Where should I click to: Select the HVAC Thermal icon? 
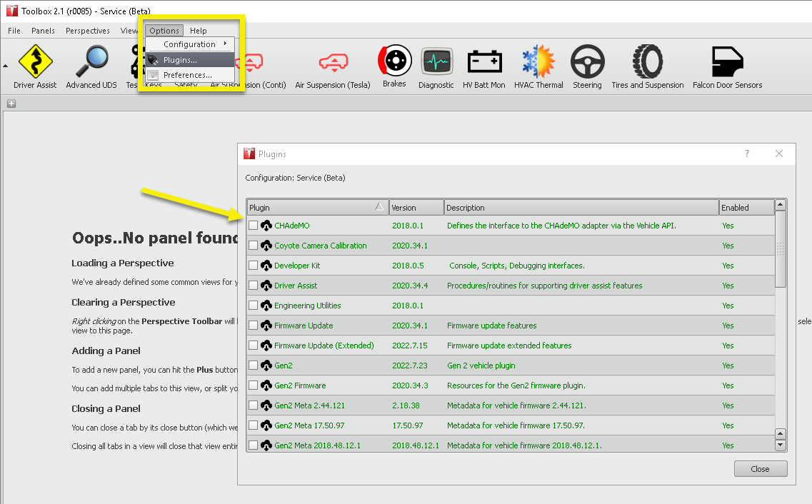[538, 63]
